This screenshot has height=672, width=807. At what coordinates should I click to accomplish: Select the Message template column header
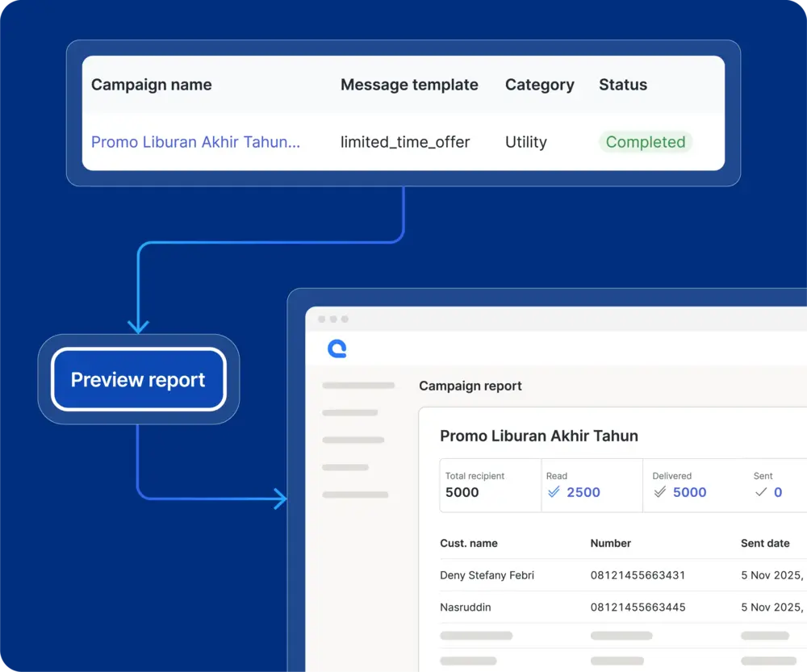409,85
